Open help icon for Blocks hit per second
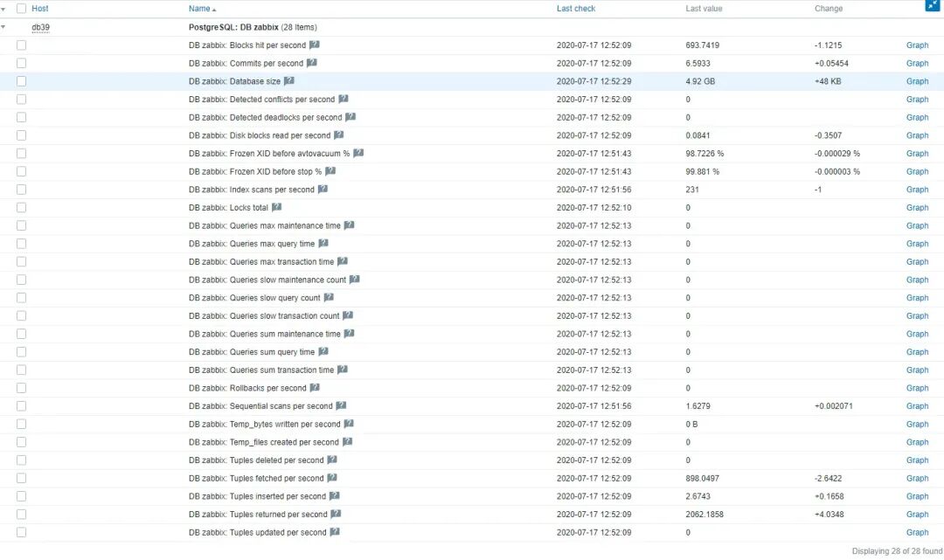Screen dimensions: 944x560 click(x=315, y=45)
